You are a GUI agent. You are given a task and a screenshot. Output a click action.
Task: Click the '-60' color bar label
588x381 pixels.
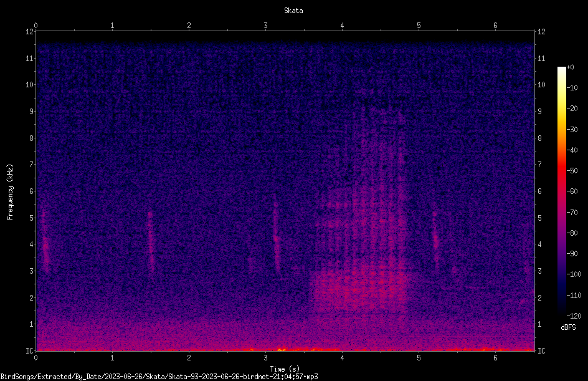[572, 191]
